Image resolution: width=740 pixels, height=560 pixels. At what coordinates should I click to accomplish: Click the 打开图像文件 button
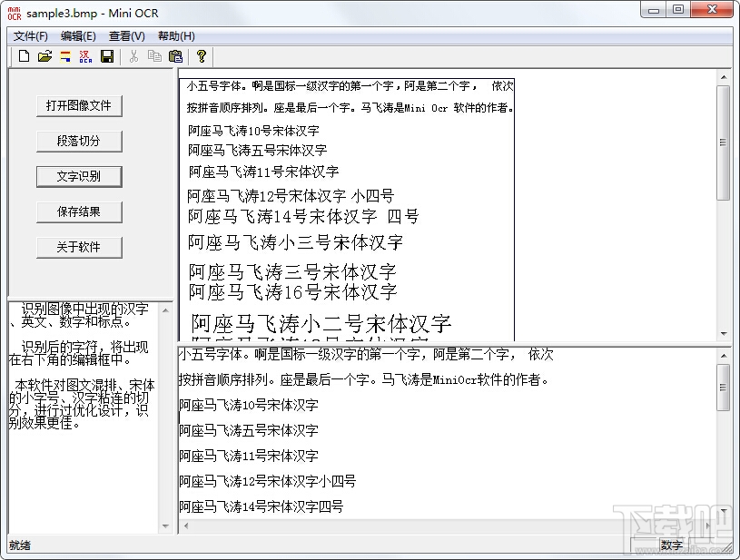[79, 105]
